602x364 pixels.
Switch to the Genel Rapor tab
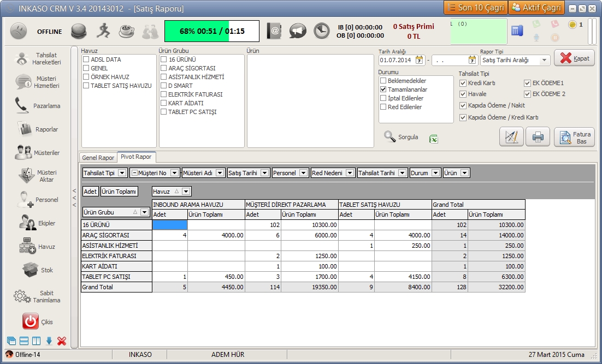[x=98, y=158]
